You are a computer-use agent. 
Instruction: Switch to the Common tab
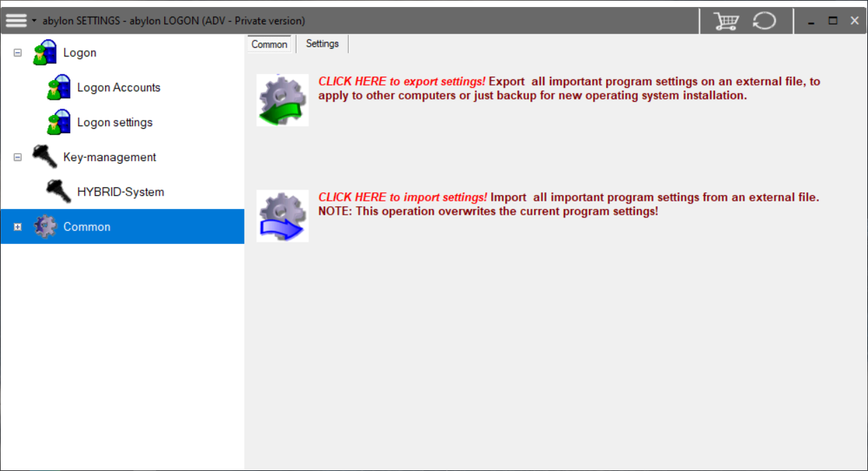[269, 44]
